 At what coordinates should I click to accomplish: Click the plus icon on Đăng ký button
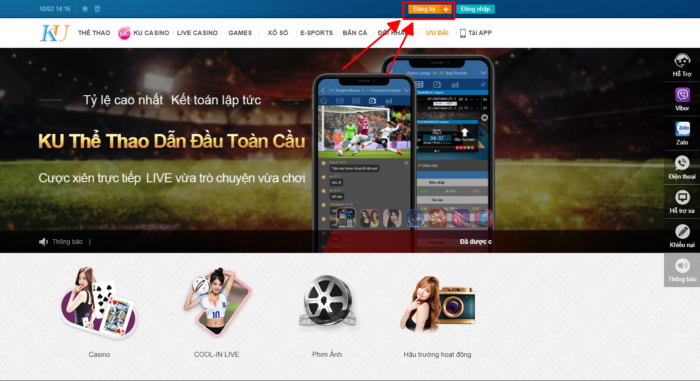tap(446, 9)
